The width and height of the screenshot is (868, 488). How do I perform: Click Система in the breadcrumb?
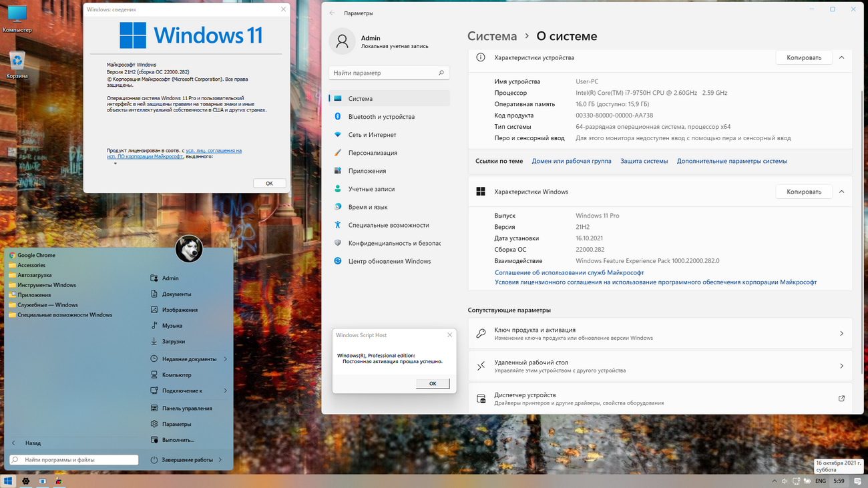492,36
